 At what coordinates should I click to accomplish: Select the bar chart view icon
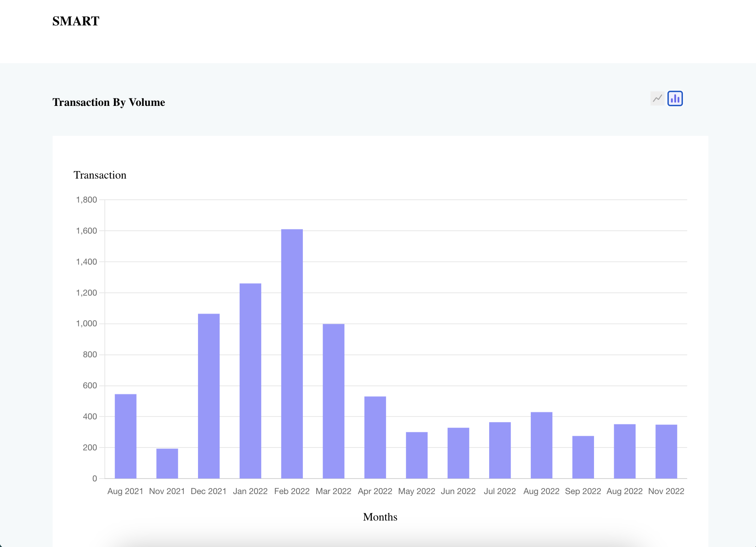pos(675,98)
